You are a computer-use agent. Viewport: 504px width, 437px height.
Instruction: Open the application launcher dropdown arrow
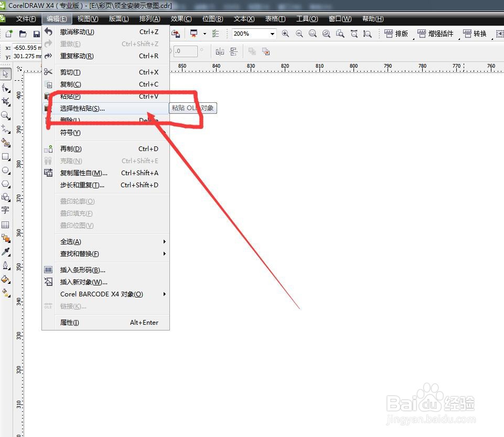(205, 34)
